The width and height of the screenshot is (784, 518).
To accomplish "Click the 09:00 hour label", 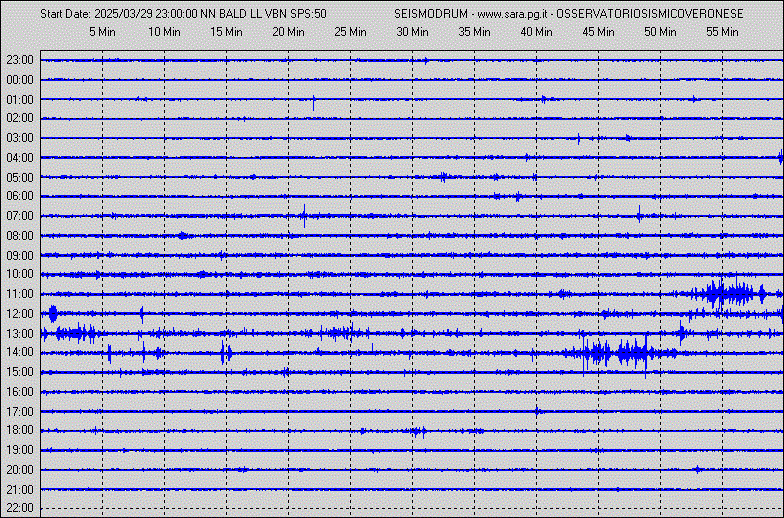I will tap(20, 256).
